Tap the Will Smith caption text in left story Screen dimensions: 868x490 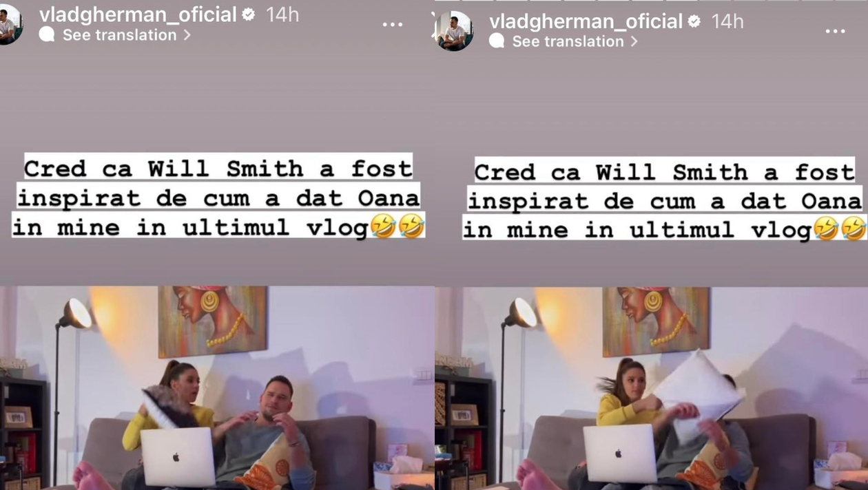218,198
